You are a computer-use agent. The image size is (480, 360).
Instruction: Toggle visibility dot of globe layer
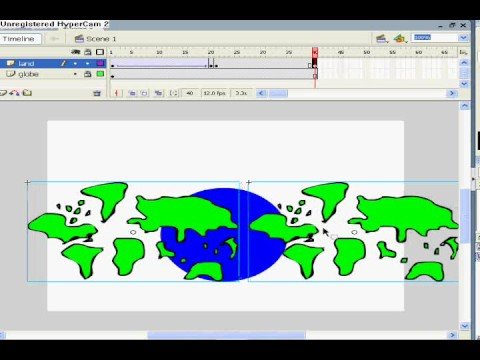click(x=75, y=74)
